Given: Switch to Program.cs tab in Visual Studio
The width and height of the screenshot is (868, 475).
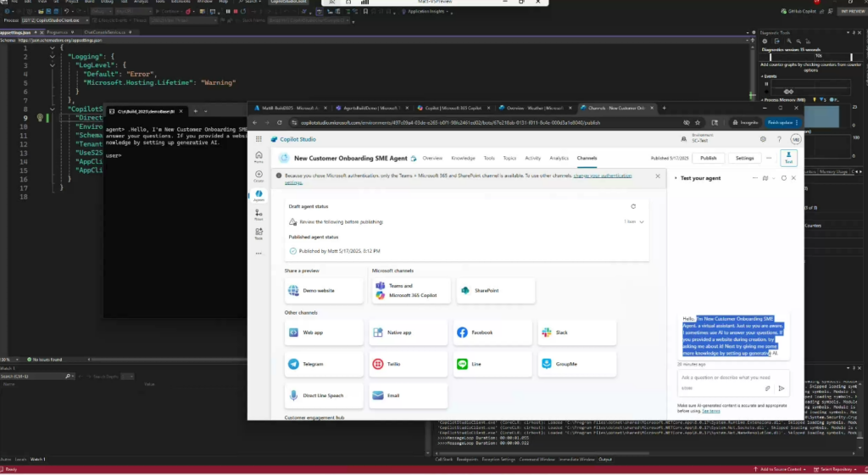Looking at the screenshot, I should [58, 32].
